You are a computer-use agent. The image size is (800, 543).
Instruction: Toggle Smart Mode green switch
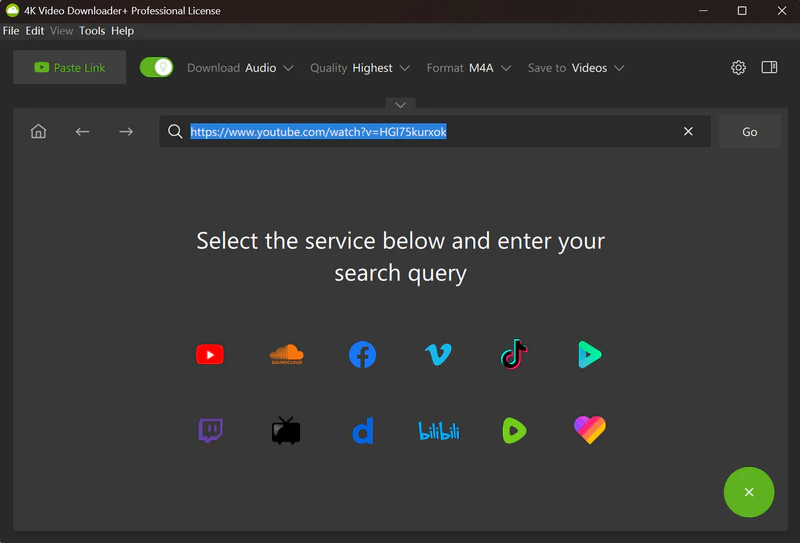157,67
